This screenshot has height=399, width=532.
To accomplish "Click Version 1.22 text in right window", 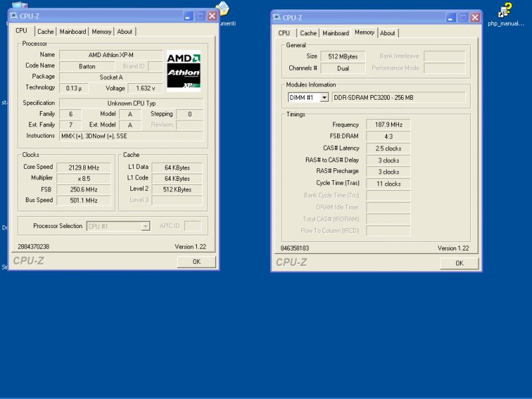I will click(454, 248).
